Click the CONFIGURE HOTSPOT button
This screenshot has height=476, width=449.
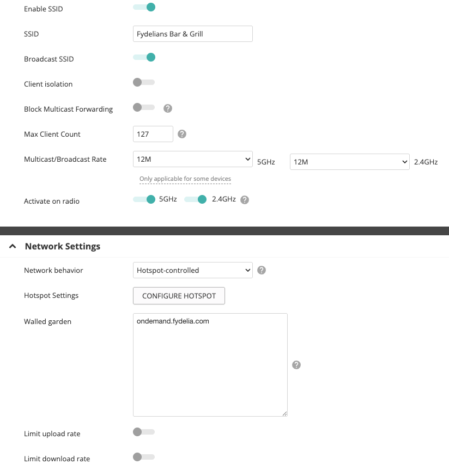(179, 296)
